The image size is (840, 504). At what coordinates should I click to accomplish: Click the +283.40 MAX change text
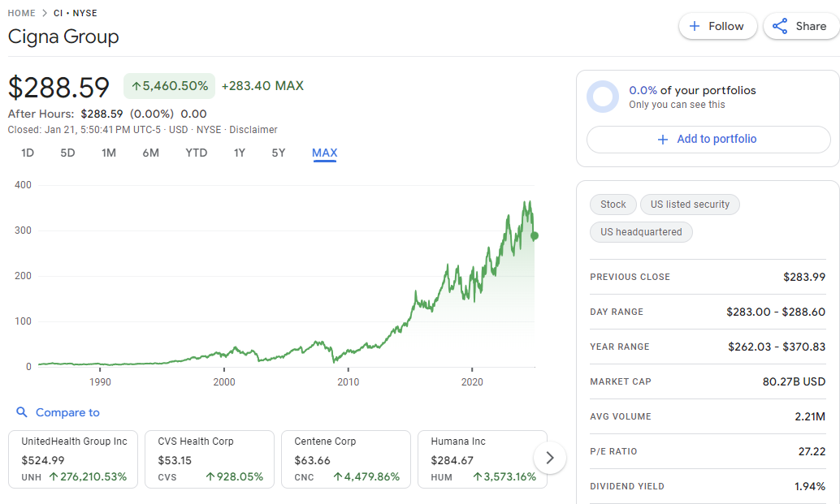coord(262,85)
